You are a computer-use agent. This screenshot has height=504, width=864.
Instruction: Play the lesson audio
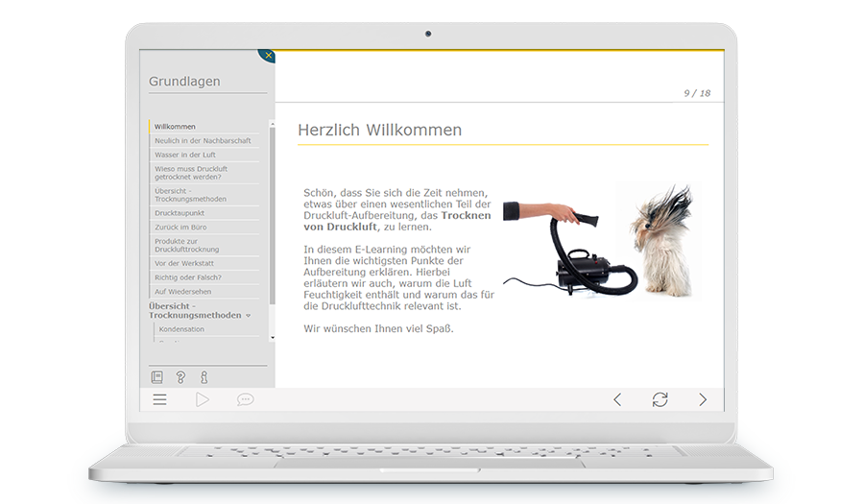(203, 399)
